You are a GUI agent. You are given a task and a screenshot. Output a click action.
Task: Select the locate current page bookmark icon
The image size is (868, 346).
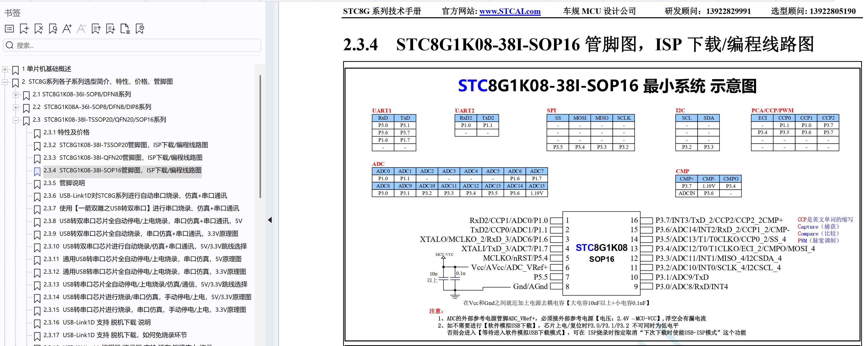139,29
